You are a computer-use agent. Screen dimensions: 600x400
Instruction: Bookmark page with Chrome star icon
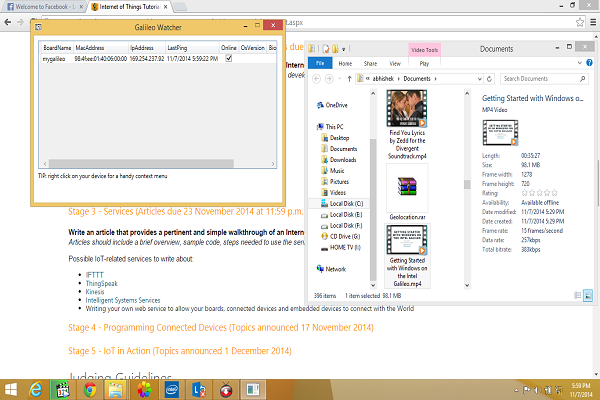pyautogui.click(x=580, y=22)
